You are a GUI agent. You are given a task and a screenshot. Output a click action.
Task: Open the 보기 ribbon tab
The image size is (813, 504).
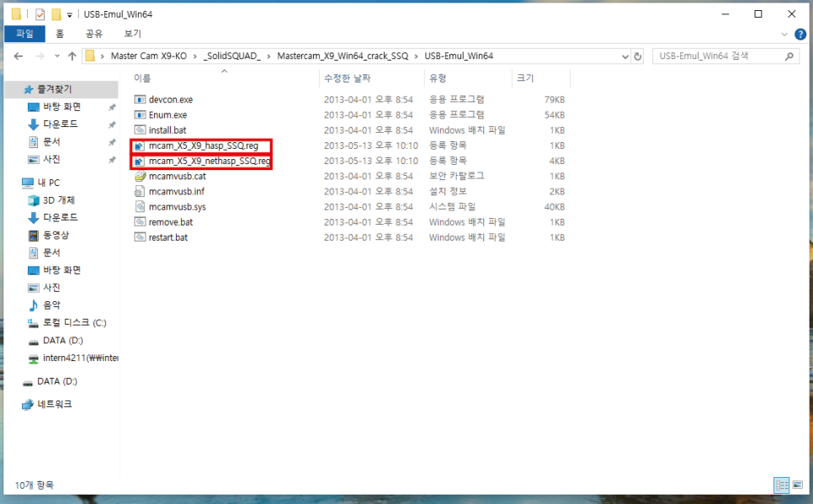click(132, 34)
